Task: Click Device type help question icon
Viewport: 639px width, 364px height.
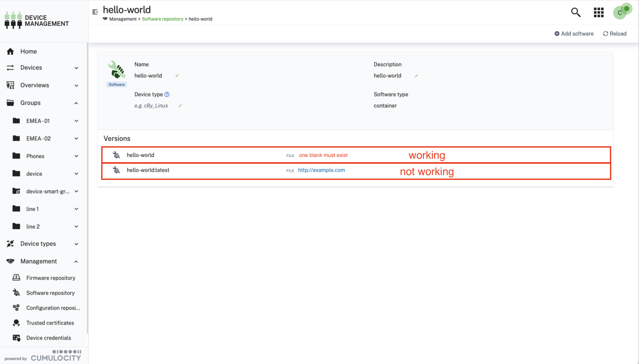Action: (x=167, y=94)
